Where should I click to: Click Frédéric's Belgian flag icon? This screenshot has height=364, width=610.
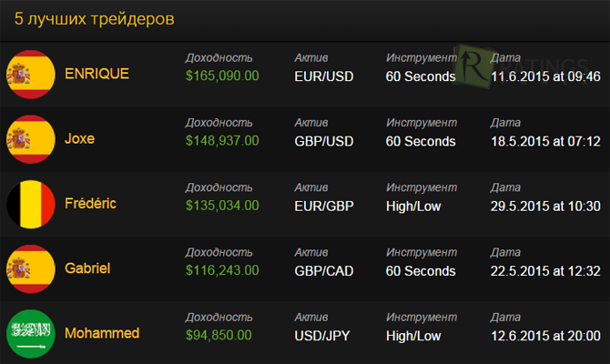(x=31, y=204)
